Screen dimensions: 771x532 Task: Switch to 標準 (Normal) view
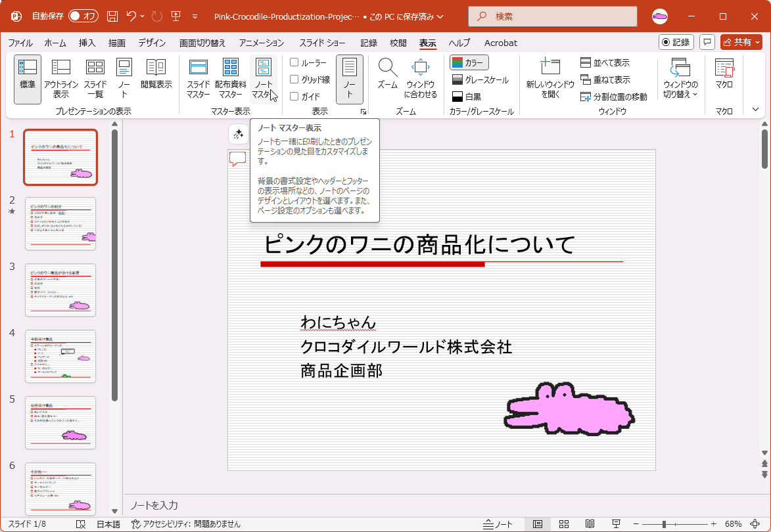[x=27, y=78]
